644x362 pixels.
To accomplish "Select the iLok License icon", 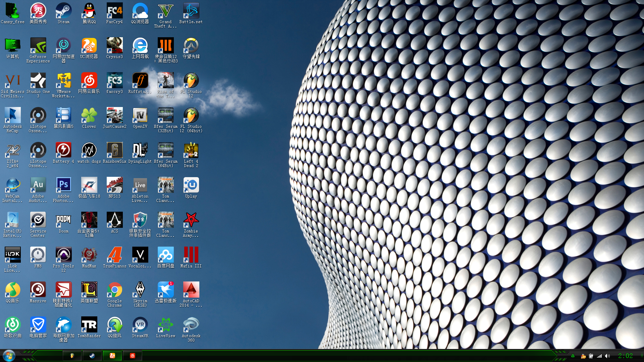I will tap(12, 260).
